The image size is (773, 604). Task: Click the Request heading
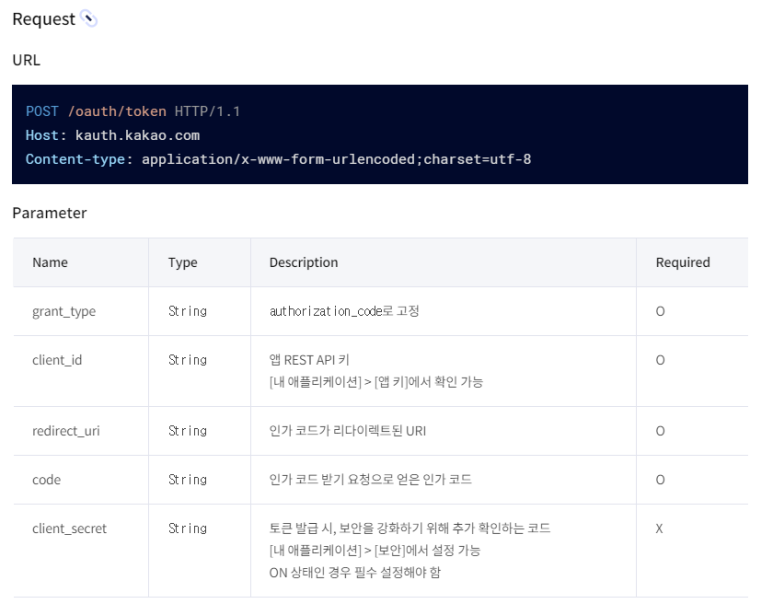[x=43, y=19]
